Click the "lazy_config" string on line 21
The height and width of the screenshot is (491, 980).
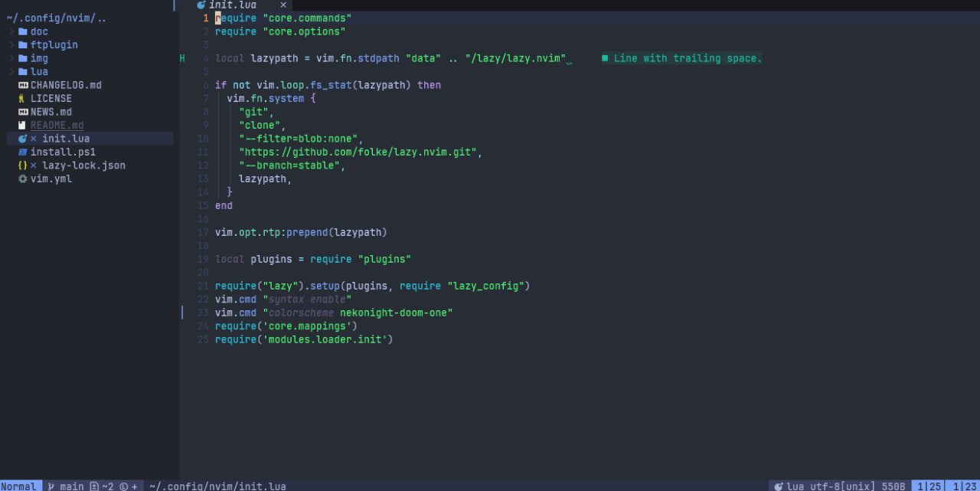click(485, 286)
